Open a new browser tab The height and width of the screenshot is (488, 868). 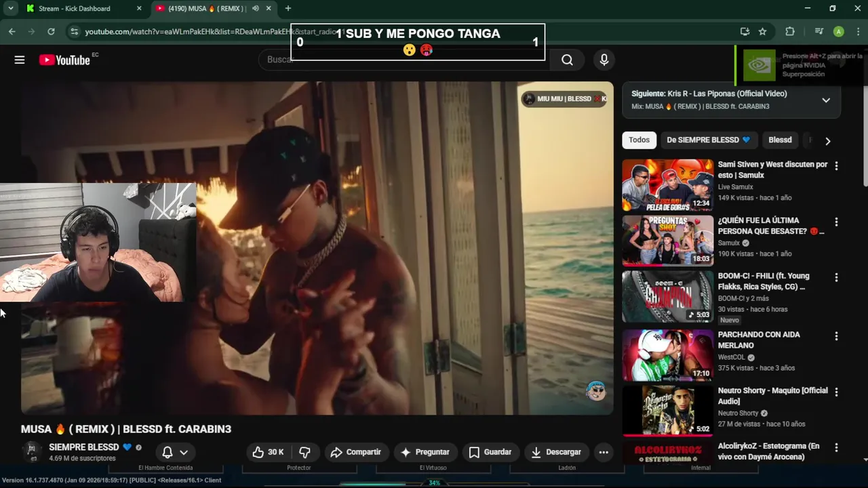pos(288,8)
